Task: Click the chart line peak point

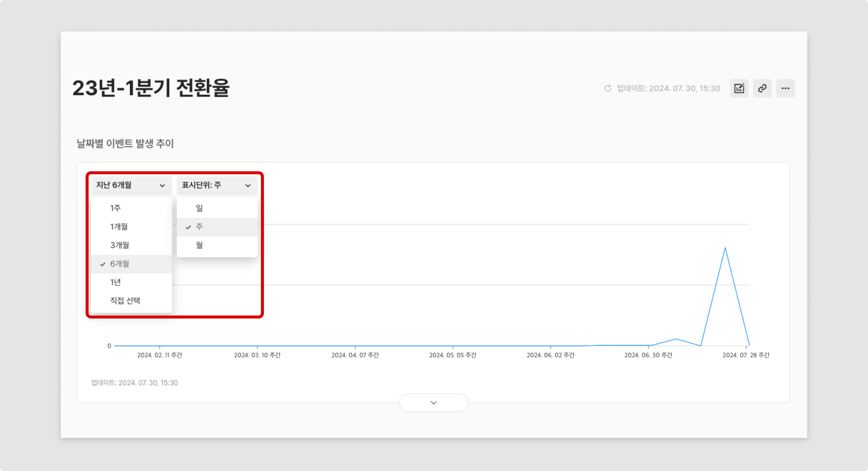Action: tap(725, 248)
